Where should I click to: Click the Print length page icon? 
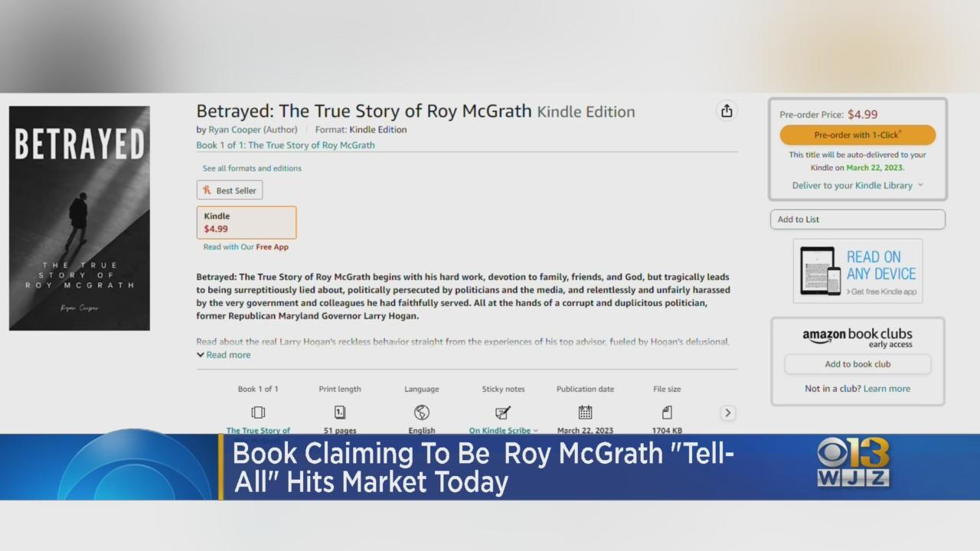tap(340, 412)
